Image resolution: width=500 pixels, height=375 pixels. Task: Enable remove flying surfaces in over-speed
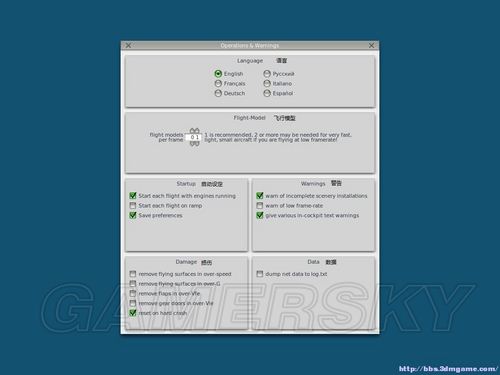click(x=133, y=274)
